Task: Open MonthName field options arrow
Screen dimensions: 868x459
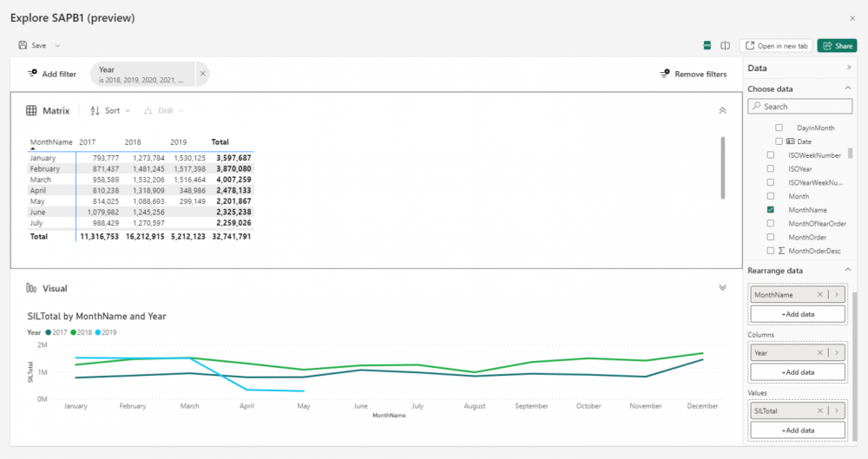Action: point(837,294)
